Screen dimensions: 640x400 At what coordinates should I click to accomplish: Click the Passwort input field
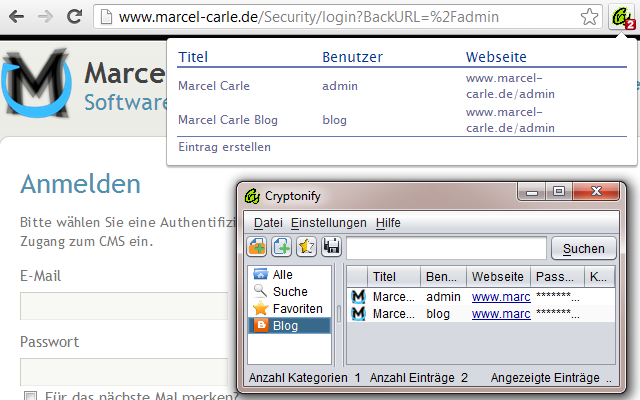124,372
